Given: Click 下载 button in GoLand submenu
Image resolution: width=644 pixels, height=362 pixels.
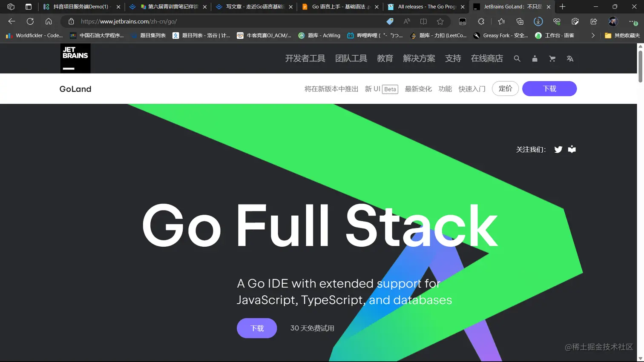Looking at the screenshot, I should tap(549, 88).
